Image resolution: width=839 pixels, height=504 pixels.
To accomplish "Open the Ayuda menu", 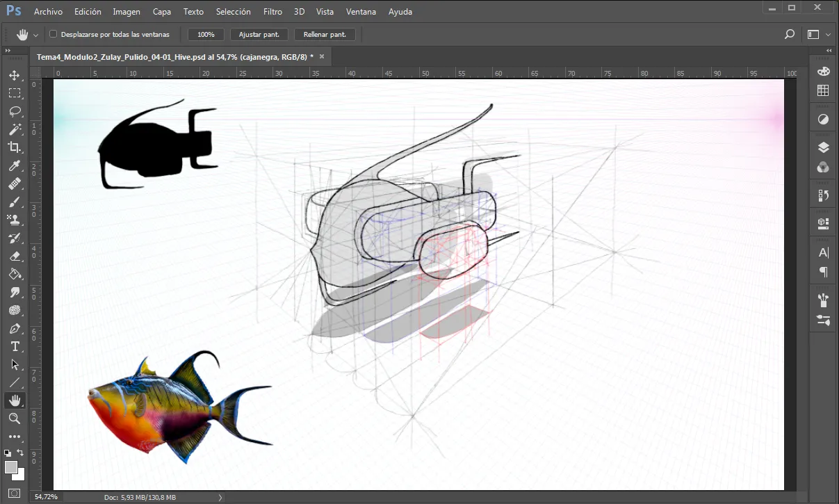I will point(400,12).
